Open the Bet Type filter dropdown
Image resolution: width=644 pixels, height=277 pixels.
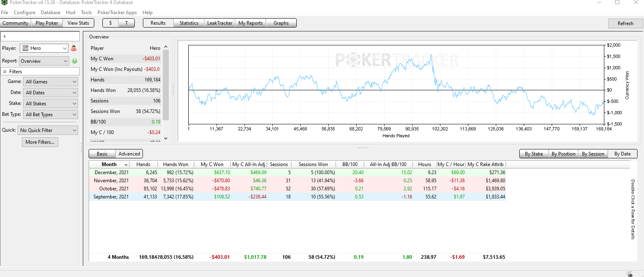[x=51, y=115]
